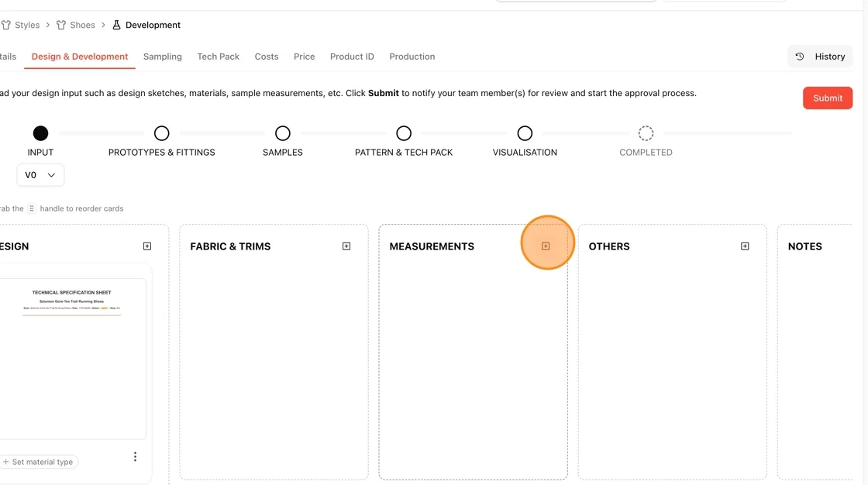Add a card to Fabric & Trims column

pyautogui.click(x=346, y=246)
